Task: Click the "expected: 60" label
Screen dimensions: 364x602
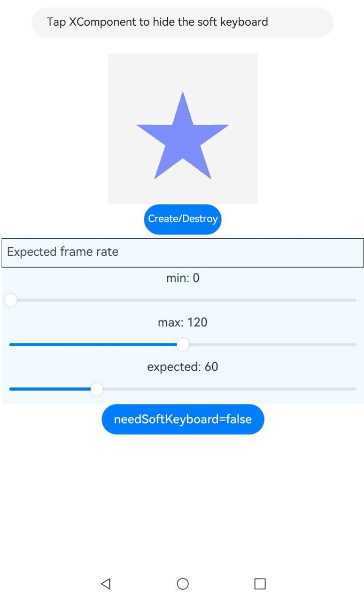Action: (183, 367)
